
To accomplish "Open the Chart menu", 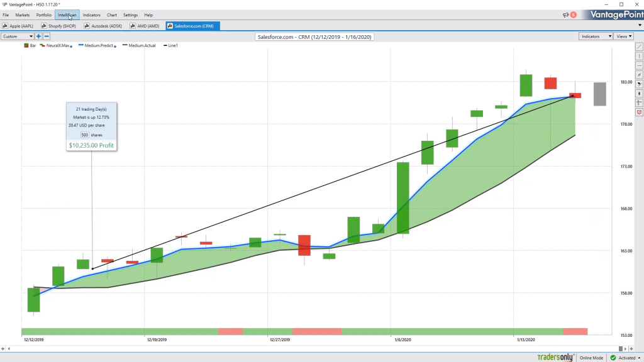I will click(112, 15).
